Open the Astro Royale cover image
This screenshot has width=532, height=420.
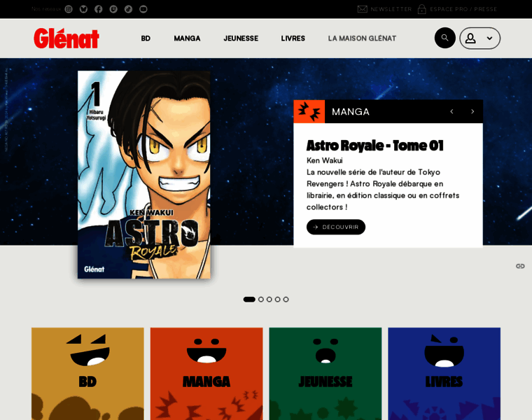144,175
